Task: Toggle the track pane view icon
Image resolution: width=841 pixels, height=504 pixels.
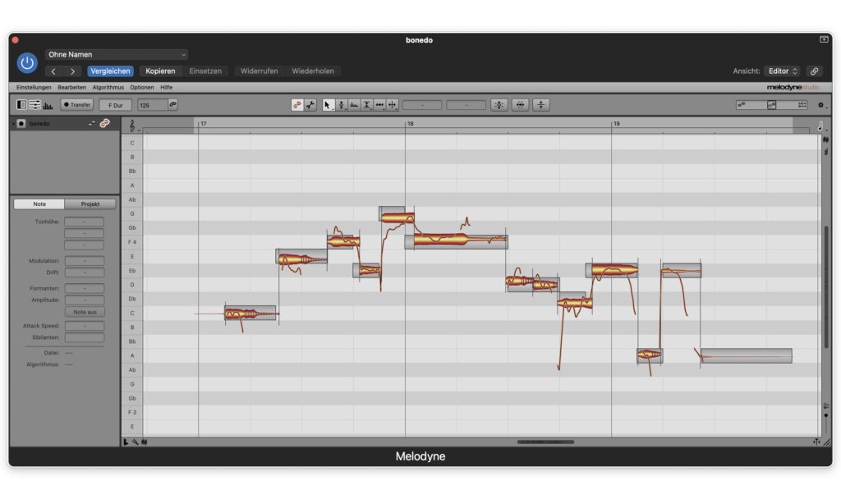Action: click(x=21, y=104)
